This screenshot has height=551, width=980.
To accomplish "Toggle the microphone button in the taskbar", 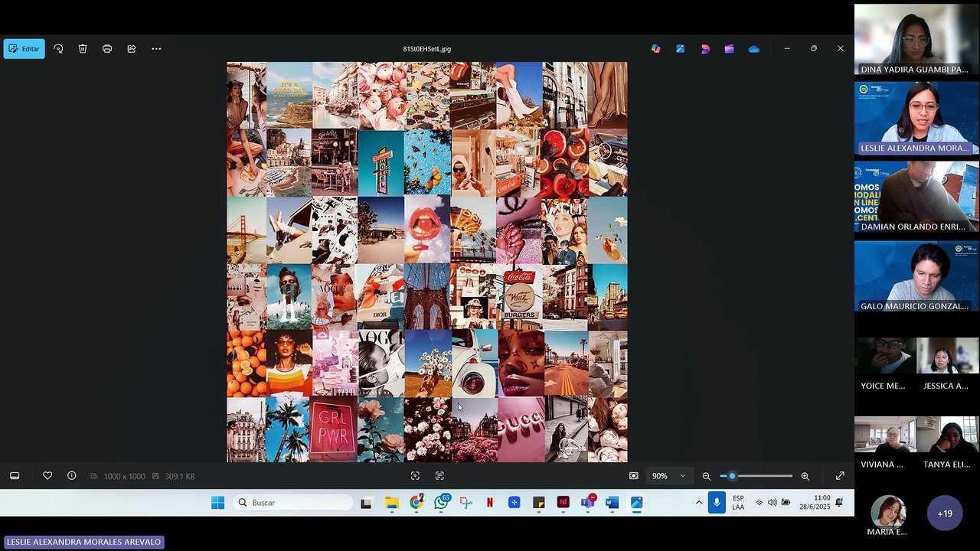I will pos(717,503).
